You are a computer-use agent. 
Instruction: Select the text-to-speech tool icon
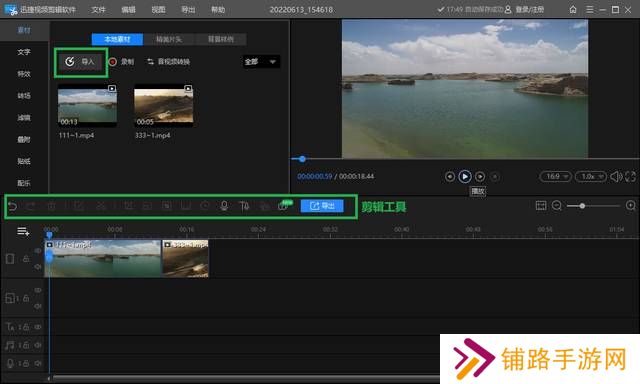[244, 206]
